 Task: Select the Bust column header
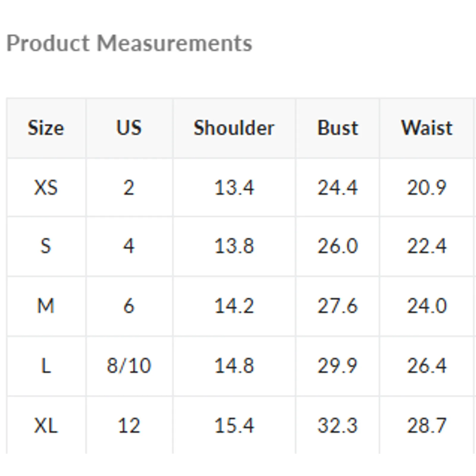338,128
